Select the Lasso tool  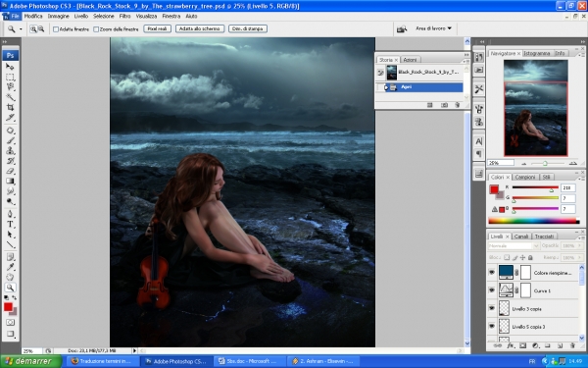[x=10, y=87]
